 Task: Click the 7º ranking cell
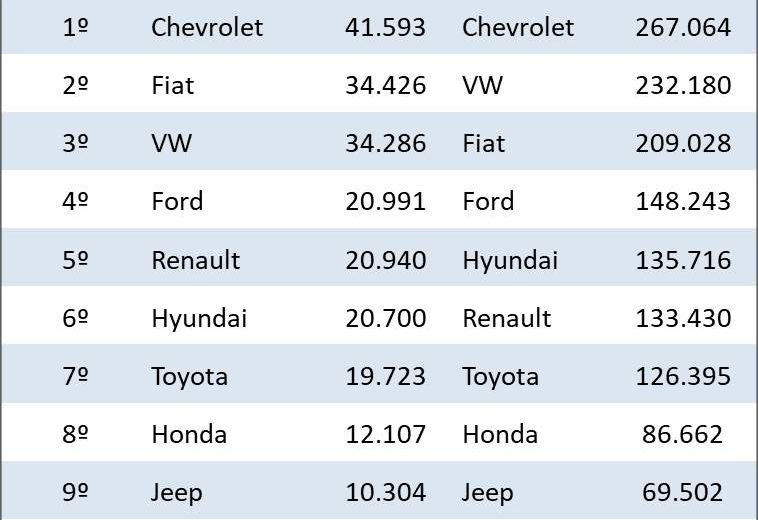coord(75,376)
